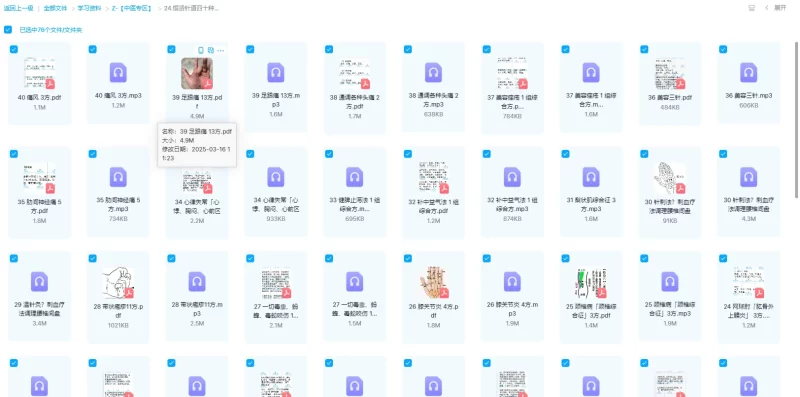The width and height of the screenshot is (800, 397).
Task: Uncheck the checkbox on the 24 pdf card
Action: click(723, 258)
